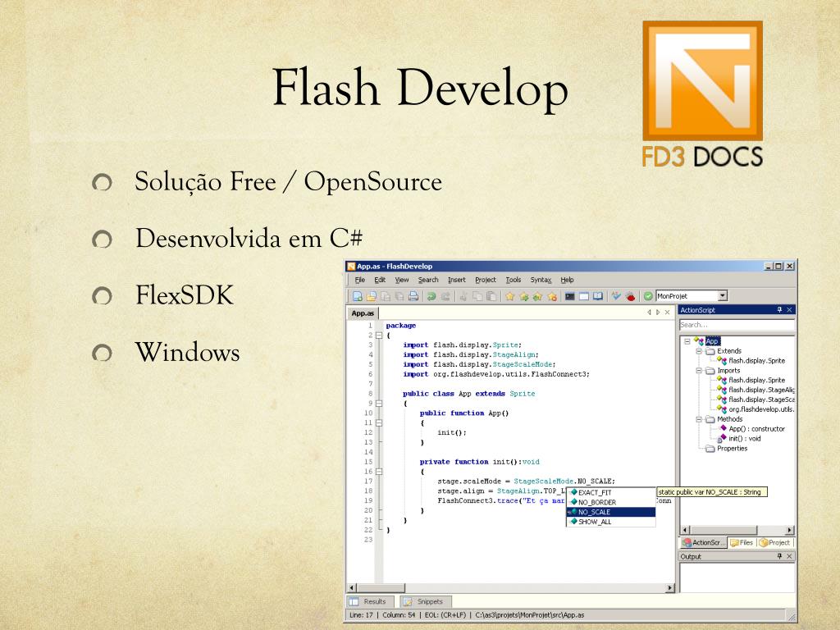Open the Syntax menu

(x=541, y=280)
